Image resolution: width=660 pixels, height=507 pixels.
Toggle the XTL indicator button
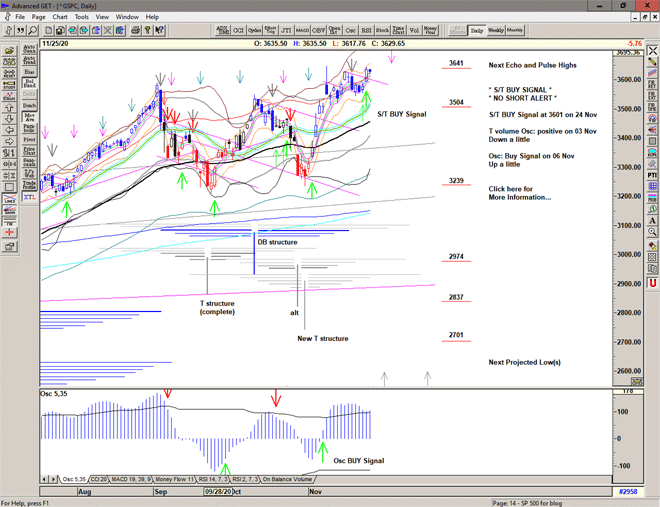point(29,198)
